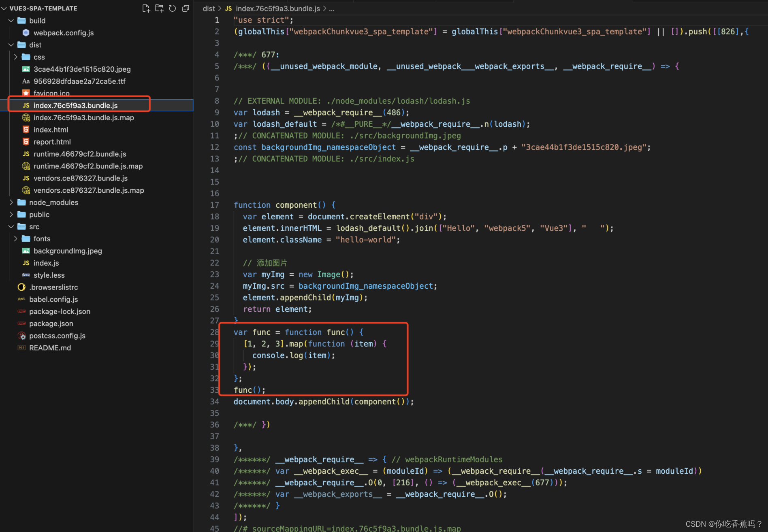Open backgroundImg.jpeg via its image icon
This screenshot has width=768, height=532.
point(26,251)
